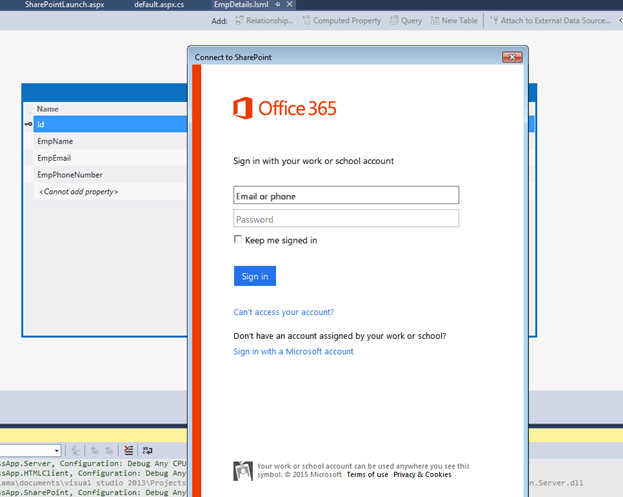Image resolution: width=623 pixels, height=497 pixels.
Task: Select the EmpDetails.lsml tab
Action: 241,5
